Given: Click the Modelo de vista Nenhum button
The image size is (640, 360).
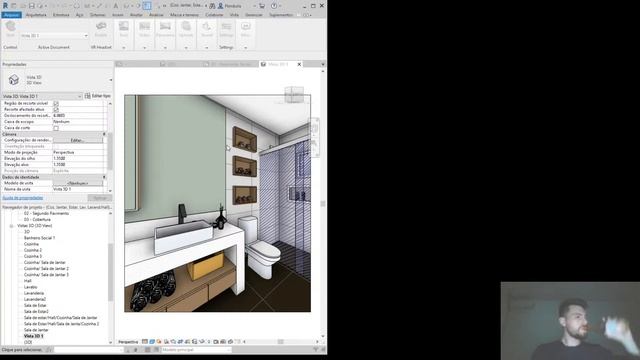Looking at the screenshot, I should point(78,183).
